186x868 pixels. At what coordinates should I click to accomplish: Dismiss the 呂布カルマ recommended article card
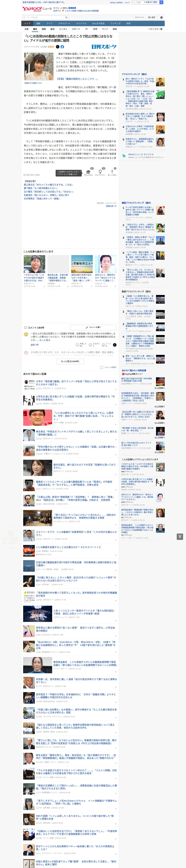115,286
